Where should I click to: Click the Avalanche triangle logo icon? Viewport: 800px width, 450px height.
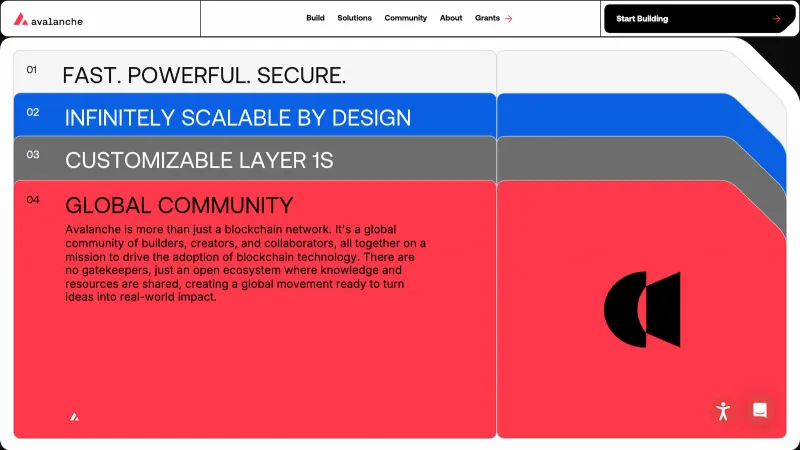tap(20, 19)
